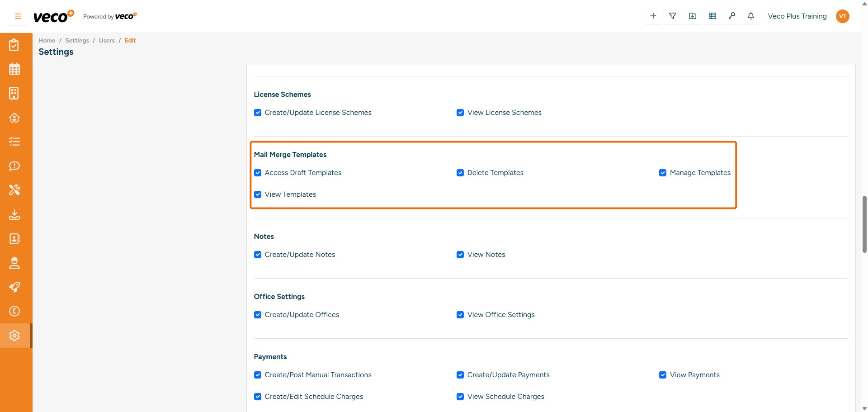
Task: Toggle the View Notes checkbox
Action: coord(460,255)
